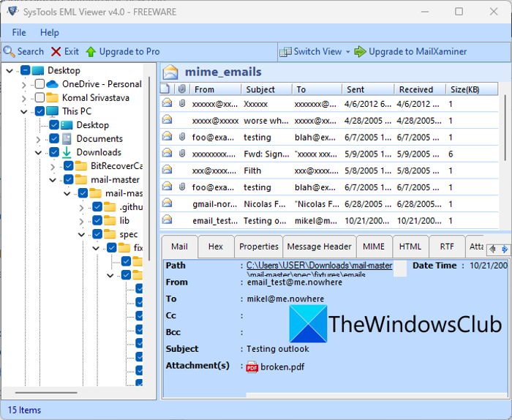Open the Switch View dropdown arrow
The image size is (512, 420).
click(347, 52)
